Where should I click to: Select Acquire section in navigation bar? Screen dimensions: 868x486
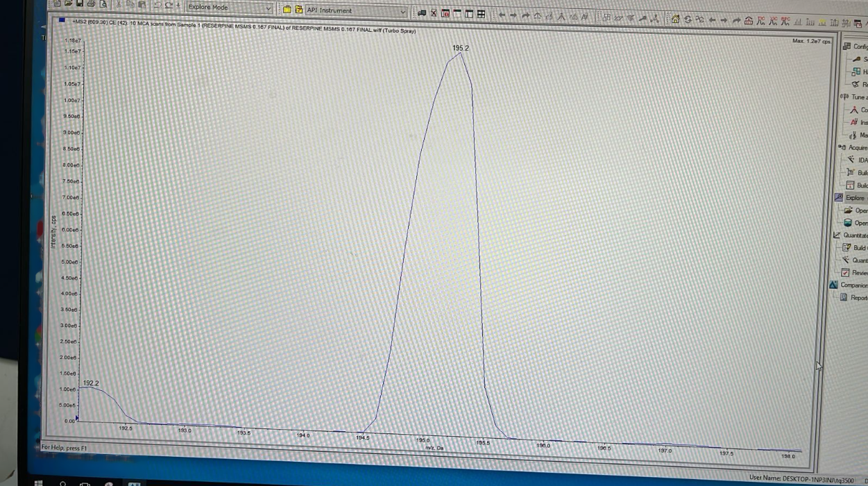(x=854, y=147)
